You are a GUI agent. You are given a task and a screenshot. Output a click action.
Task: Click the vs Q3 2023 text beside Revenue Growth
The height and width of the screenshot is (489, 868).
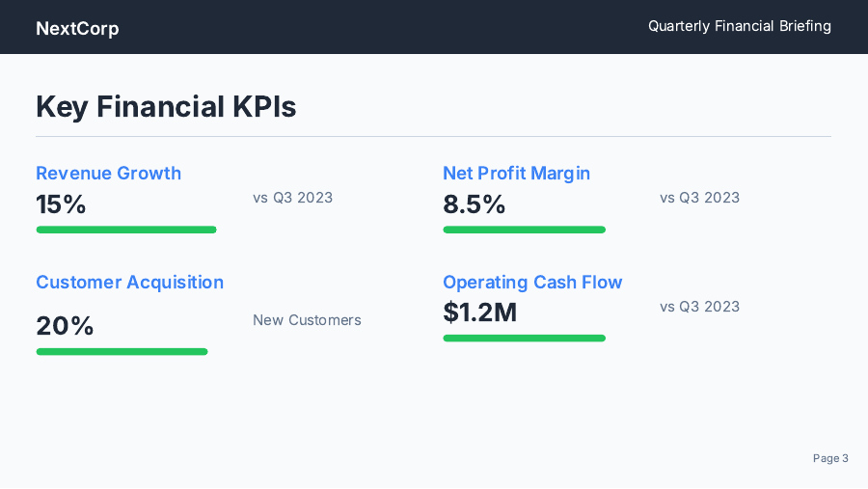click(292, 198)
